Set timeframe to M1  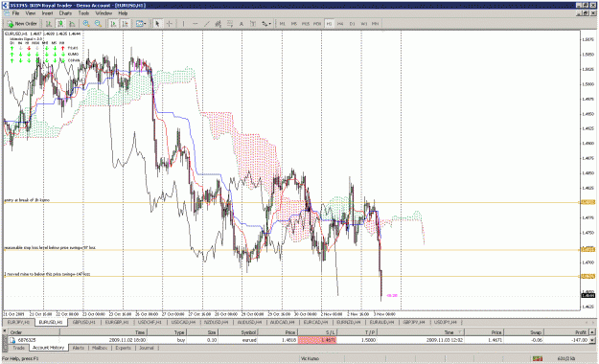[x=283, y=24]
